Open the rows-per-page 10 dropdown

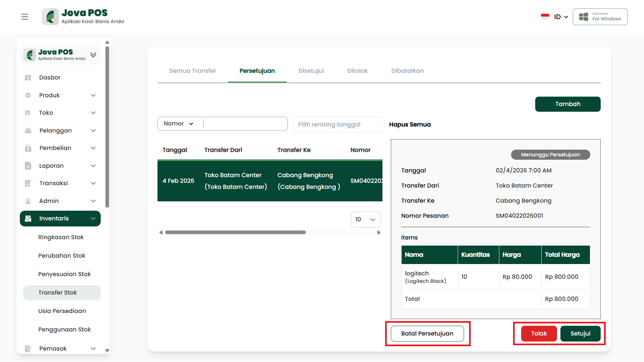[x=365, y=219]
